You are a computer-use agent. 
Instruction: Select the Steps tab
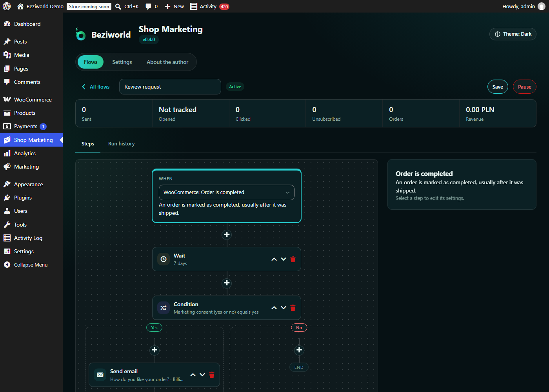click(88, 144)
